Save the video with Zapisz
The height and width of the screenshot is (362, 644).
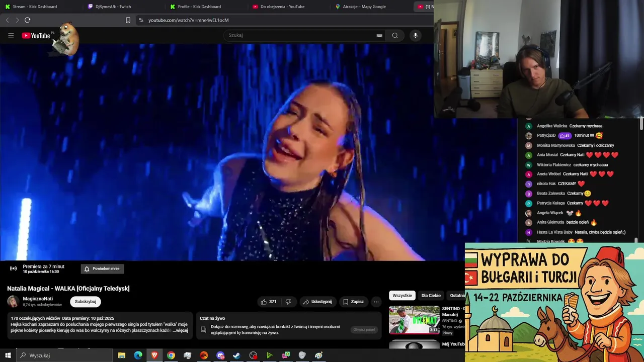[x=353, y=302]
